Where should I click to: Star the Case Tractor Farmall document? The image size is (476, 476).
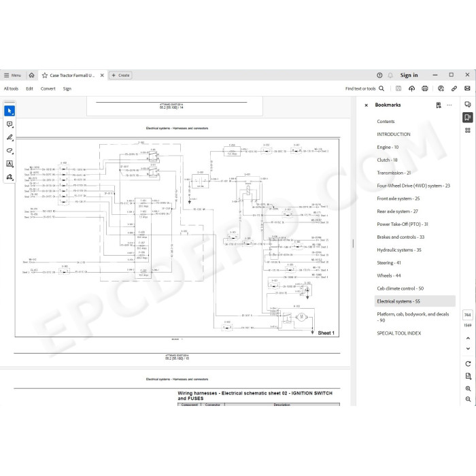(x=45, y=75)
